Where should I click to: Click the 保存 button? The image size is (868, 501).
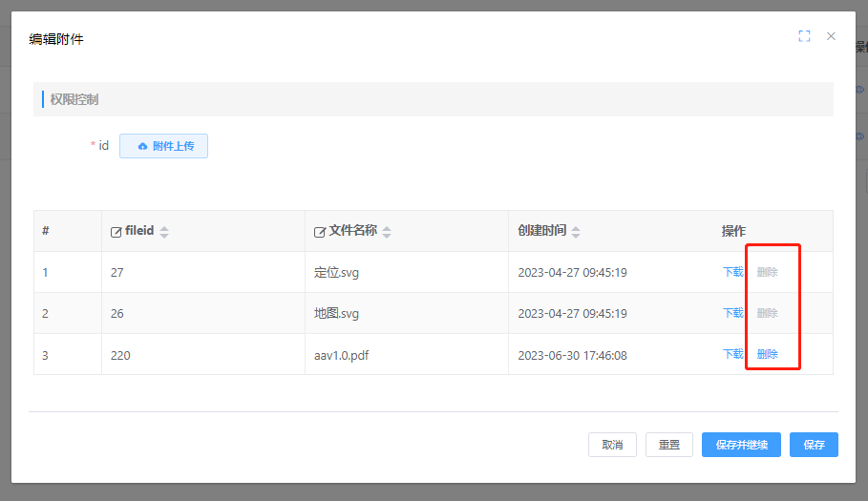pos(814,445)
